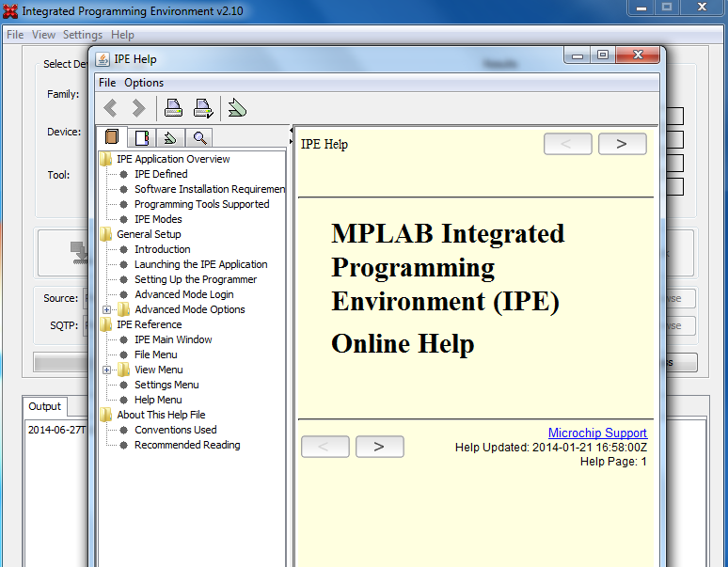Image resolution: width=728 pixels, height=567 pixels.
Task: Go back with the toolbar left arrow
Action: 110,108
